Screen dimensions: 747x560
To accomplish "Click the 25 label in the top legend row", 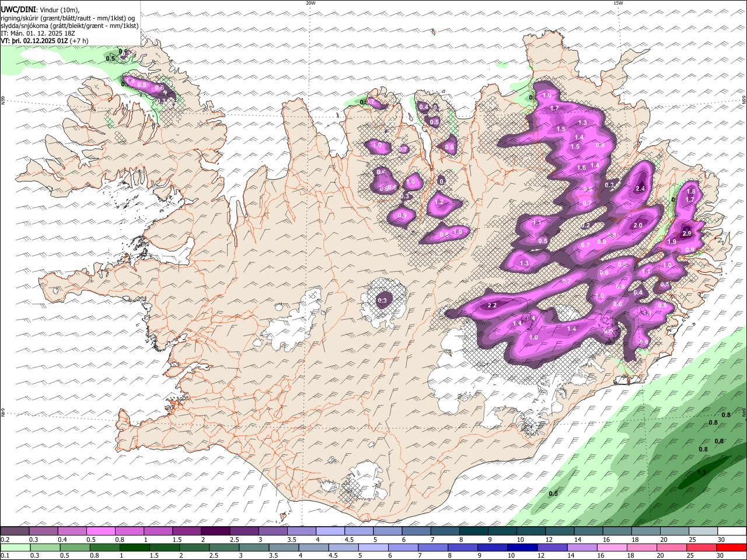I will 692,540.
